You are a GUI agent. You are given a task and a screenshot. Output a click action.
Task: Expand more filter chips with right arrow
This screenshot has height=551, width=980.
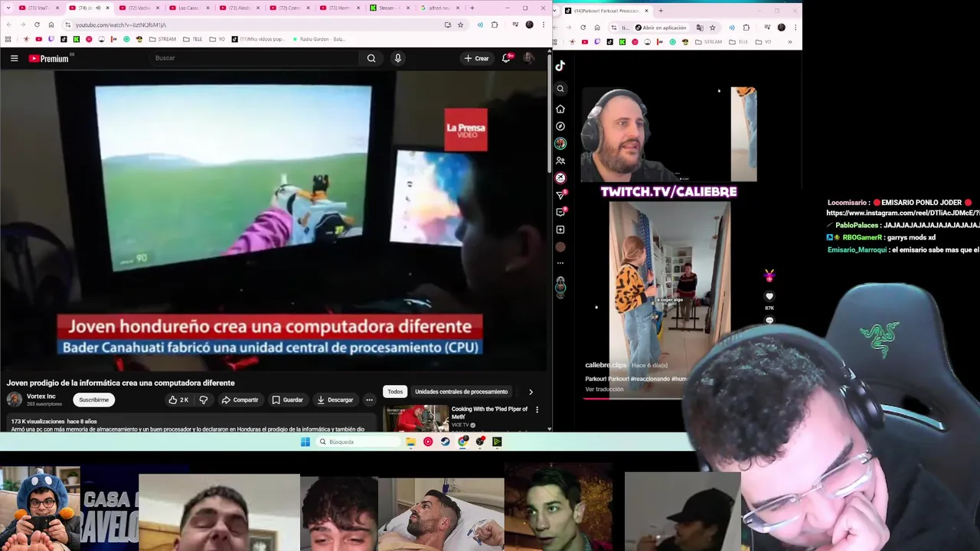(531, 392)
